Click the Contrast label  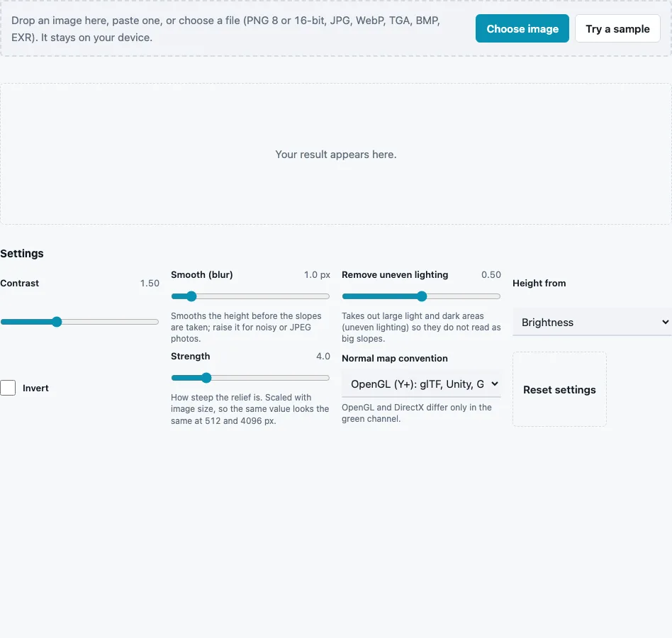point(20,284)
